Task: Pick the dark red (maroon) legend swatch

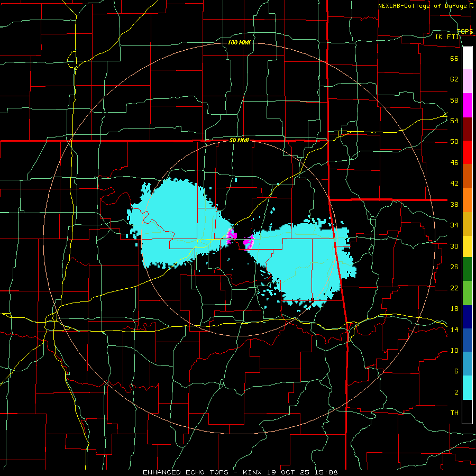Action: [467, 129]
